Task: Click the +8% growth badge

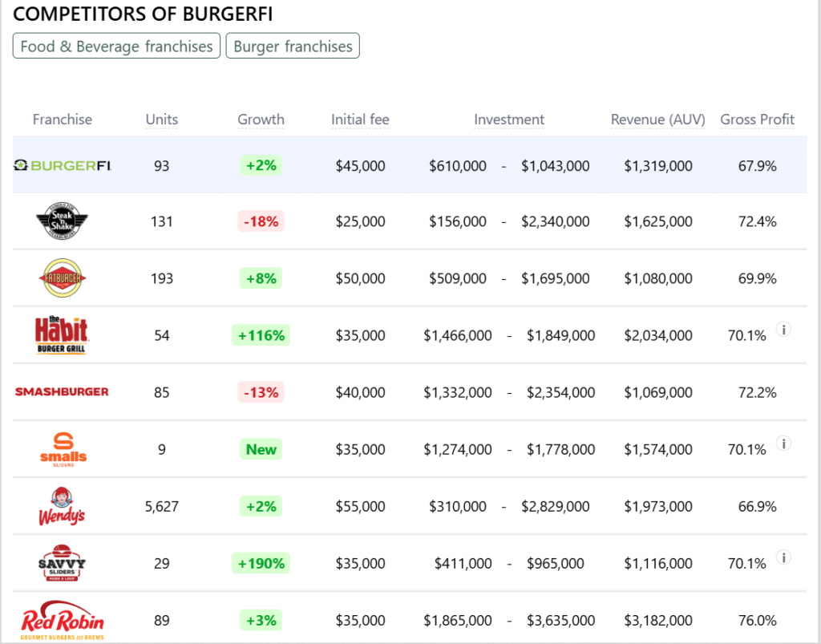Action: [x=261, y=278]
